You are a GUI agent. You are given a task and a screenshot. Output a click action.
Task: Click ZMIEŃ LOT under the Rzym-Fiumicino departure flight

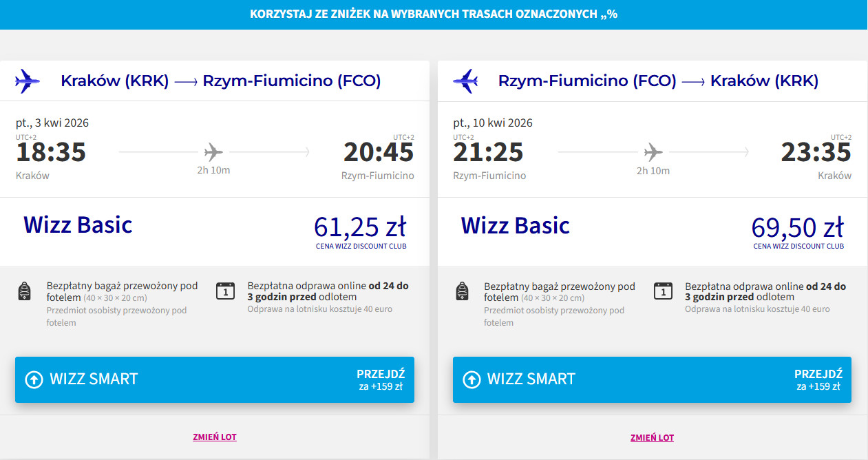point(652,437)
